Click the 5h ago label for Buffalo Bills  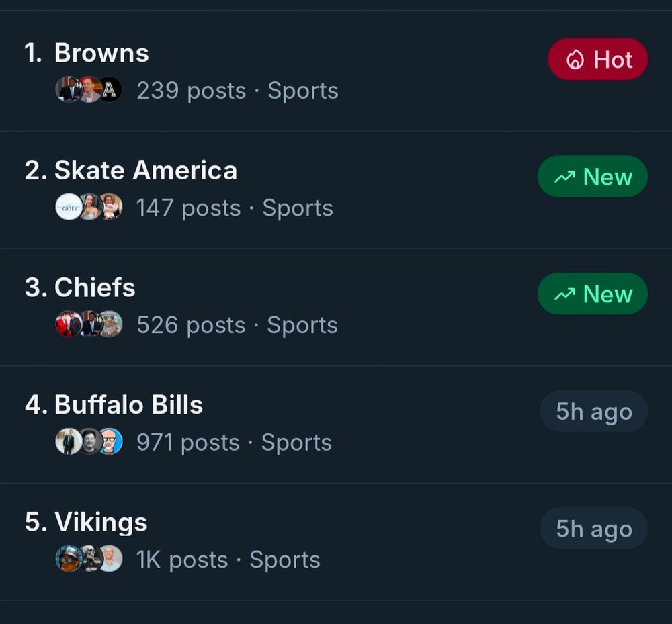[593, 412]
